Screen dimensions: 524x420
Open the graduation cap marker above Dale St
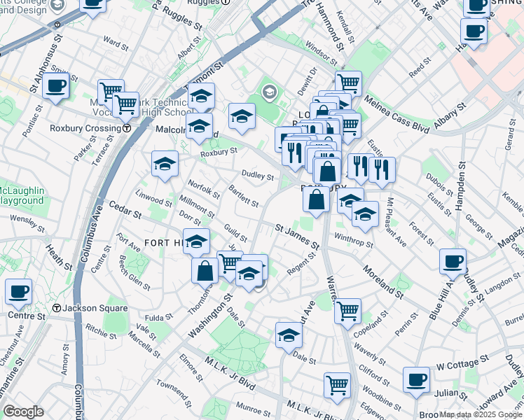click(x=288, y=335)
